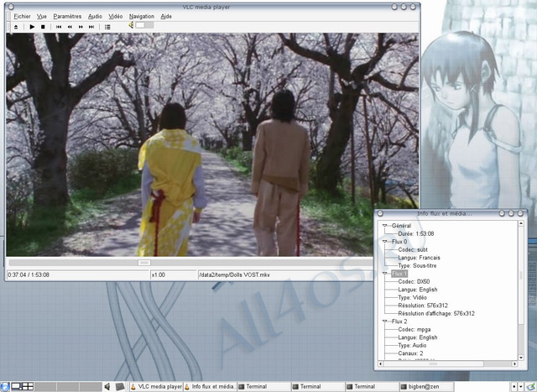Open the Fichier menu
The image size is (537, 392).
point(22,16)
